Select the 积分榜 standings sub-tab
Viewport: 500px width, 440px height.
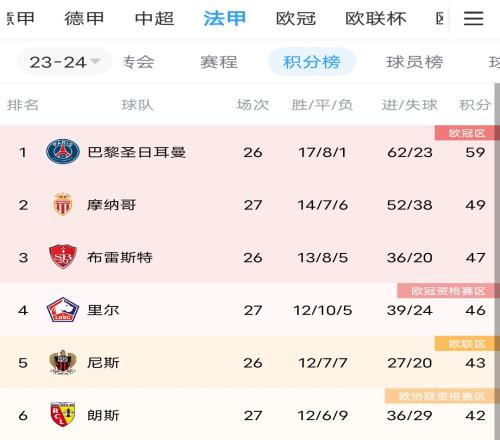[x=312, y=62]
